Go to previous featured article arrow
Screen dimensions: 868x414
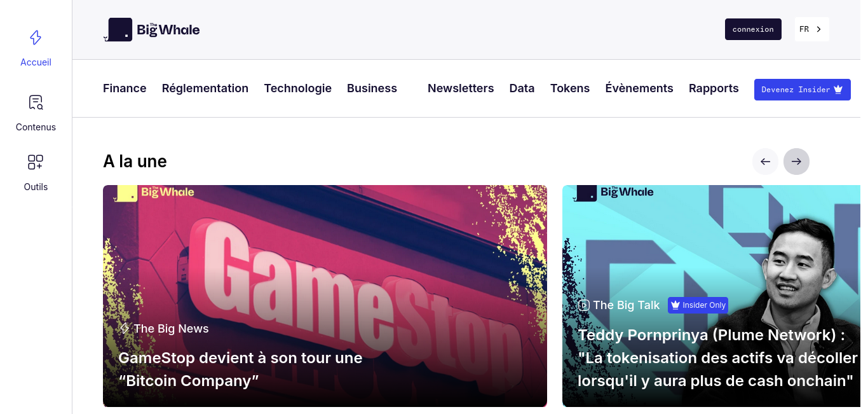point(765,162)
